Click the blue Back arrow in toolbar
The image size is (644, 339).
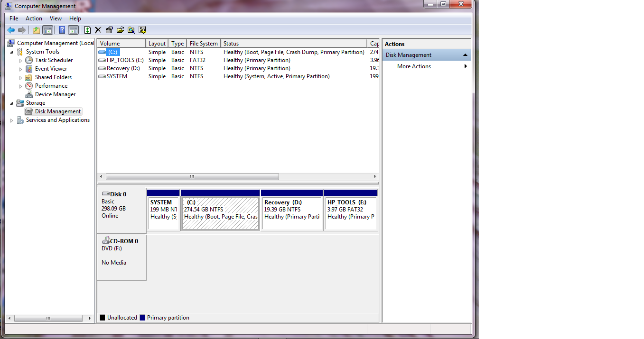coord(11,30)
